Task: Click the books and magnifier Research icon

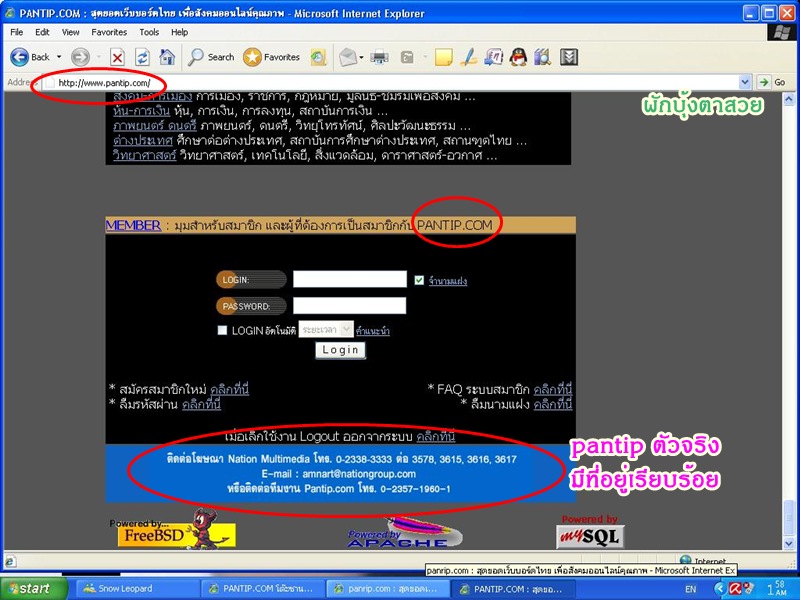Action: point(543,57)
